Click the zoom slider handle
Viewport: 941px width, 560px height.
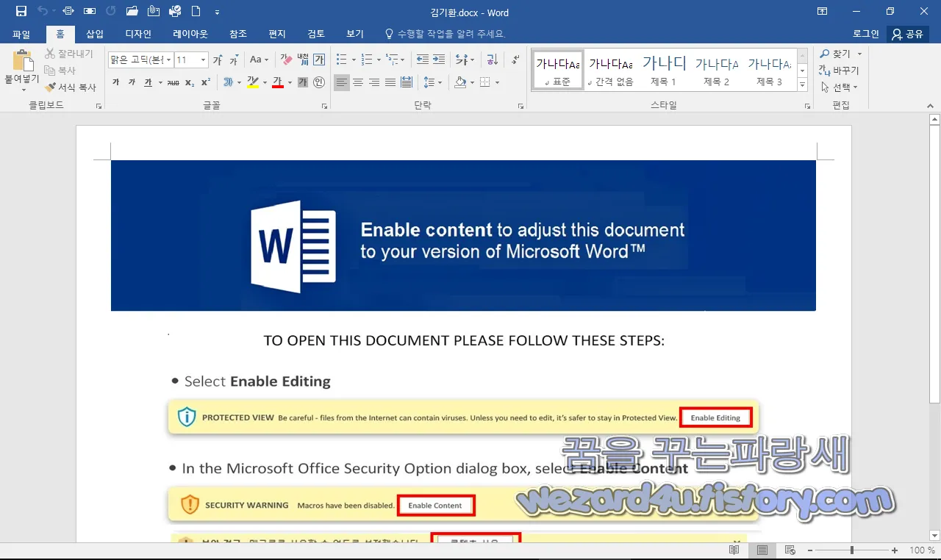click(851, 550)
